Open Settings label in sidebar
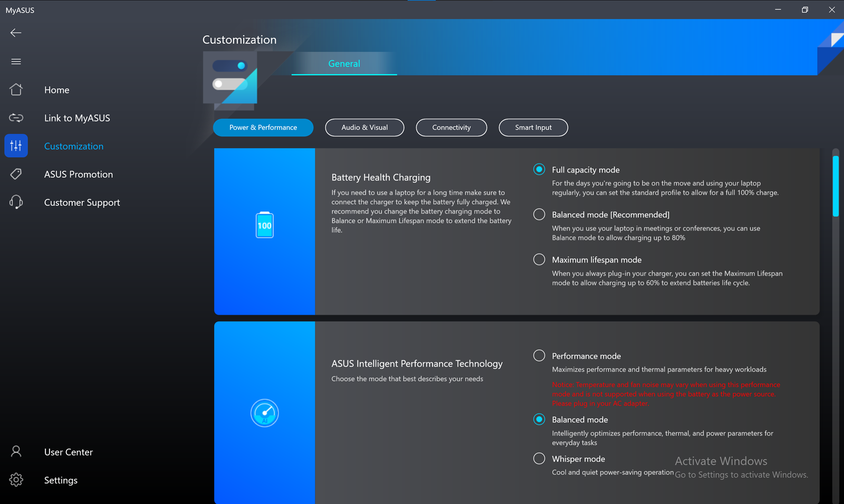Image resolution: width=844 pixels, height=504 pixels. (61, 480)
